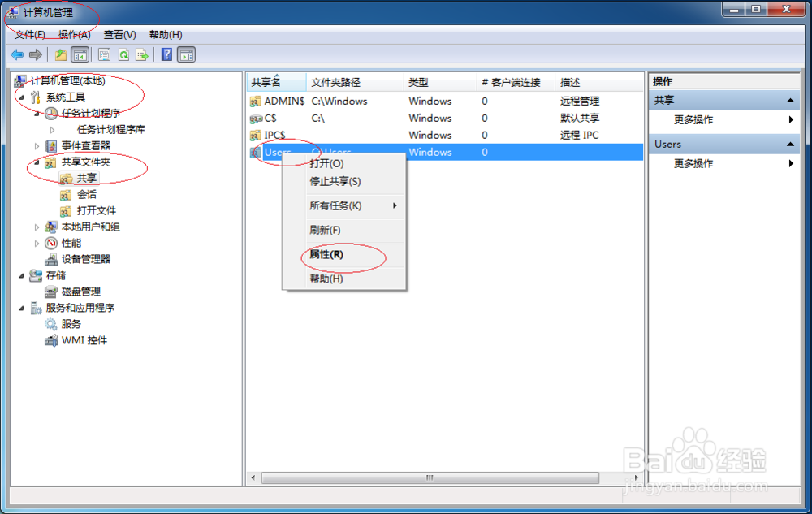The height and width of the screenshot is (514, 812).
Task: Choose 帮助(H) in the context menu
Action: [x=343, y=279]
